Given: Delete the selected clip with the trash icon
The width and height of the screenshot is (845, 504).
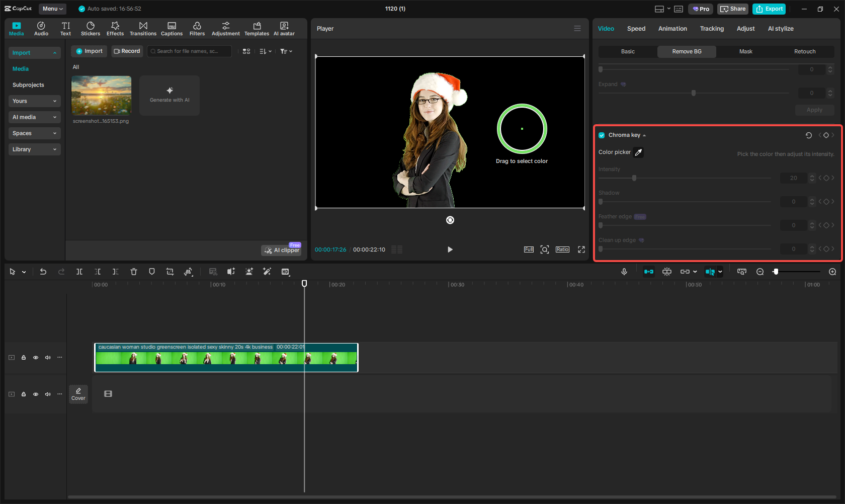Looking at the screenshot, I should pos(134,272).
